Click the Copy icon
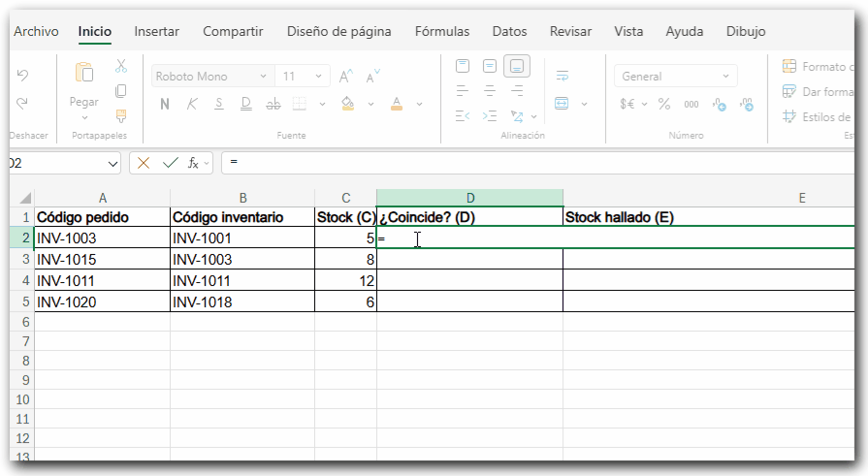Viewport: 868px width, 476px height. click(x=120, y=91)
